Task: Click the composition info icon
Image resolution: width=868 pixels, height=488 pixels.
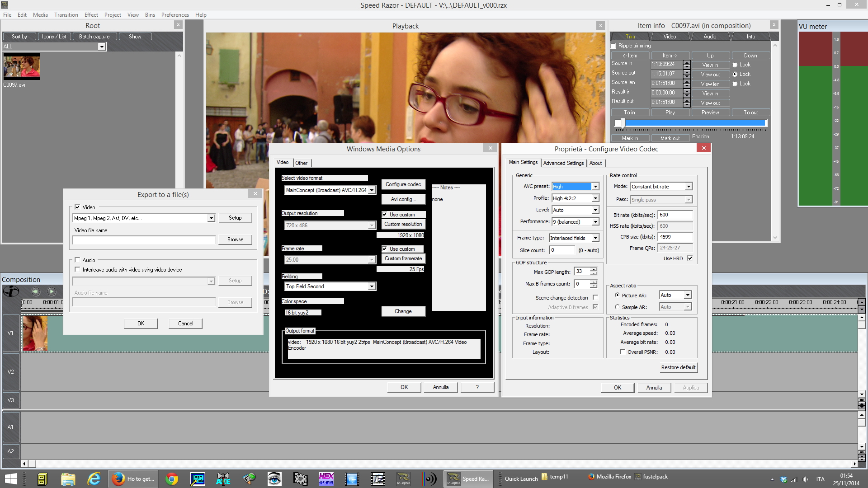Action: (11, 291)
